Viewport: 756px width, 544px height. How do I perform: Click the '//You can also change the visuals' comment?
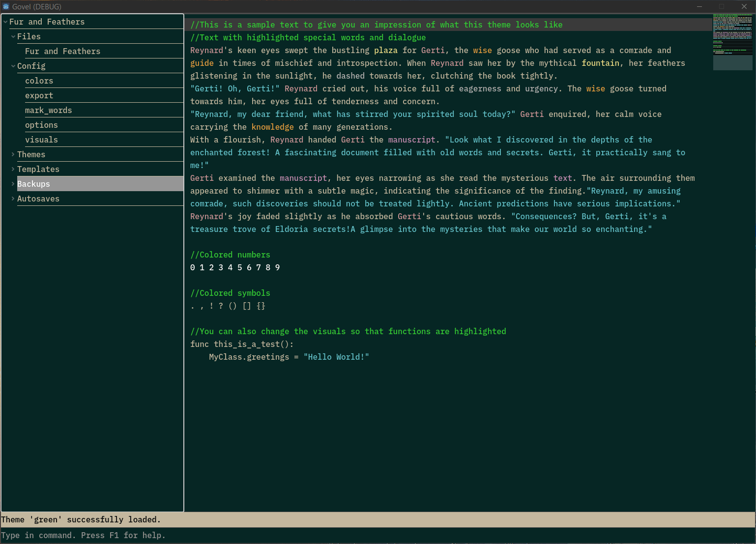coord(348,331)
